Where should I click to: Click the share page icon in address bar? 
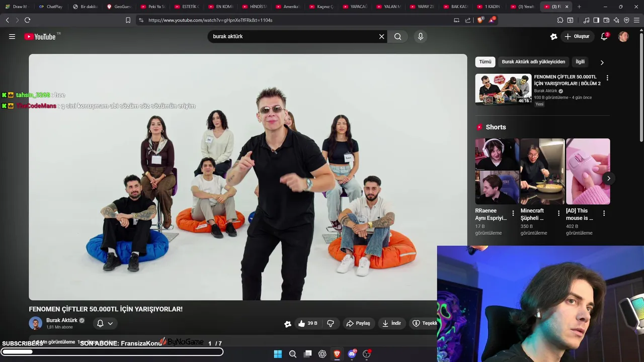(x=468, y=20)
